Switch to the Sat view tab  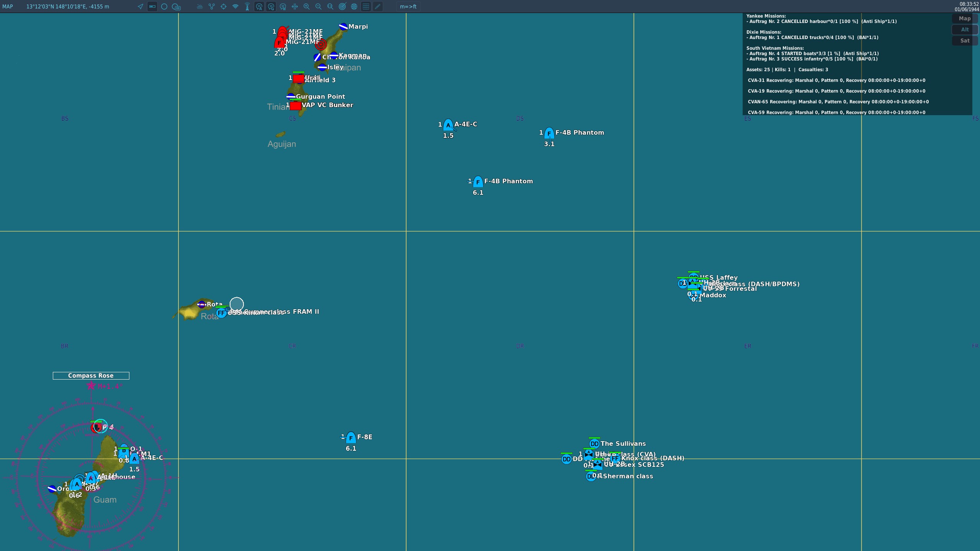coord(964,41)
